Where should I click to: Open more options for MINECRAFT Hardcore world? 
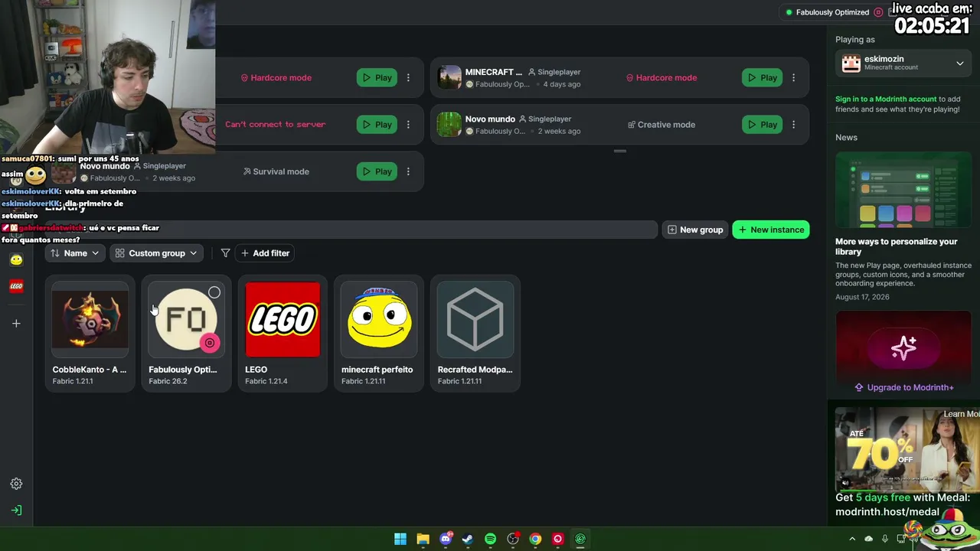[793, 78]
